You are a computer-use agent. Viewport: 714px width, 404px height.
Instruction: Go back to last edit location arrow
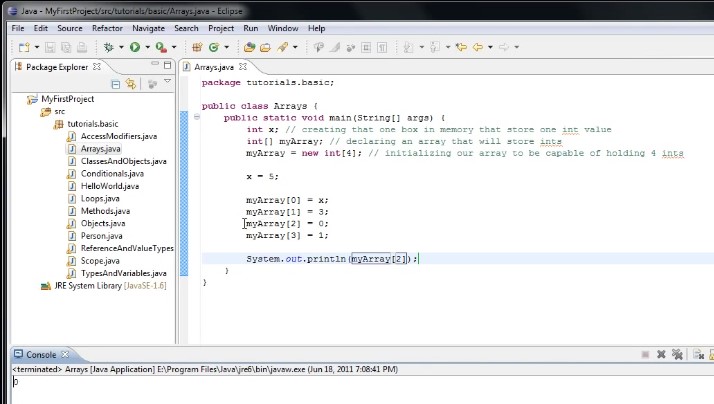tap(461, 47)
